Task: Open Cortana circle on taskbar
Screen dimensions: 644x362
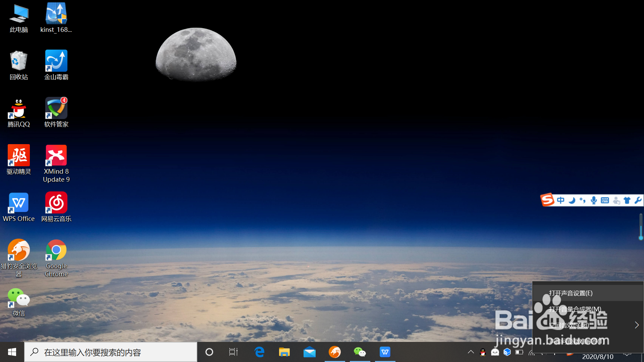Action: [x=209, y=352]
